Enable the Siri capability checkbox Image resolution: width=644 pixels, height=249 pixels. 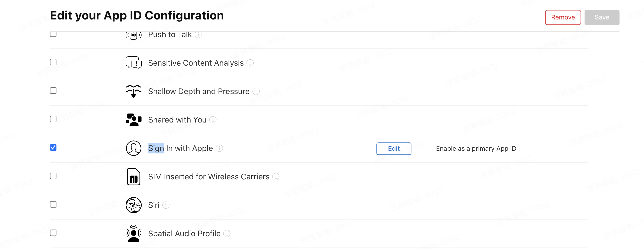pos(53,205)
